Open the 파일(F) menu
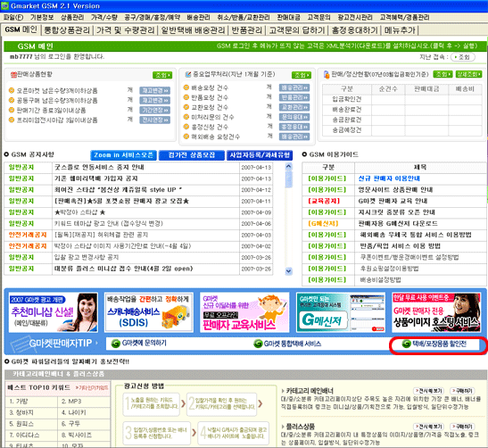 [x=13, y=18]
